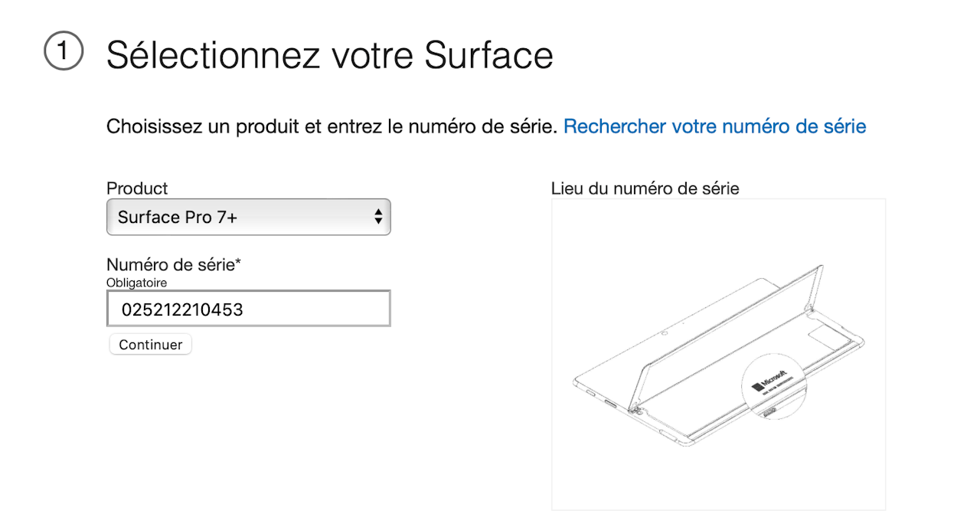
Task: Focus the serial number input field
Action: click(249, 309)
